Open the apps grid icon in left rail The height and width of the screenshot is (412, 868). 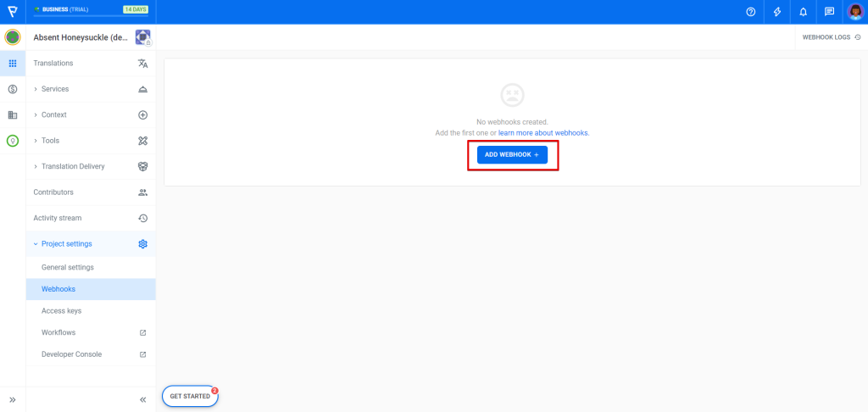point(13,64)
